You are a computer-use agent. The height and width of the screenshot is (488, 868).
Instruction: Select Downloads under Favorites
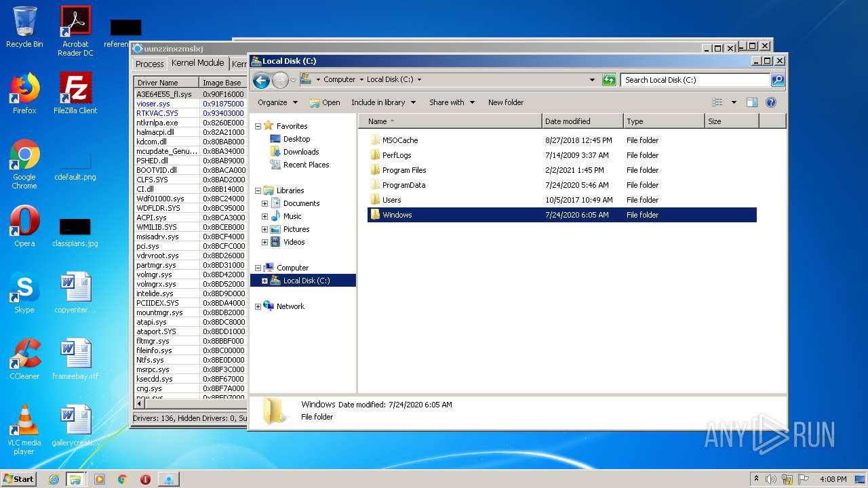[301, 152]
